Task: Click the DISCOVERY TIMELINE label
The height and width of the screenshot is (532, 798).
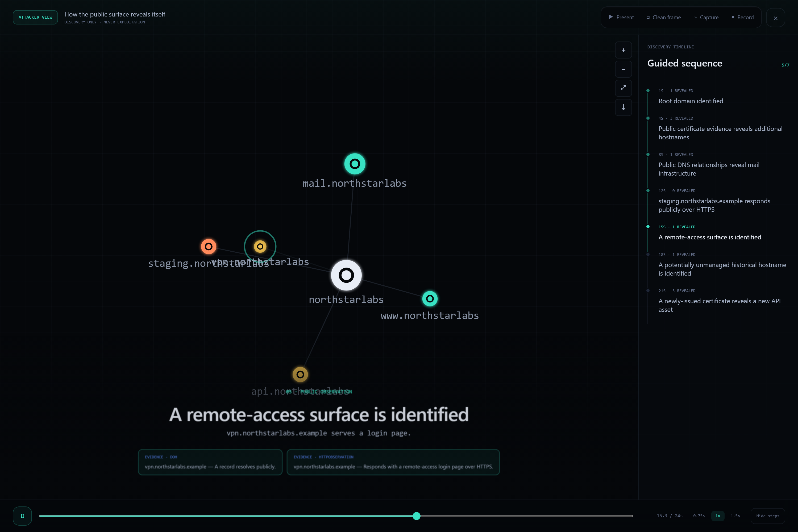Action: pos(670,47)
